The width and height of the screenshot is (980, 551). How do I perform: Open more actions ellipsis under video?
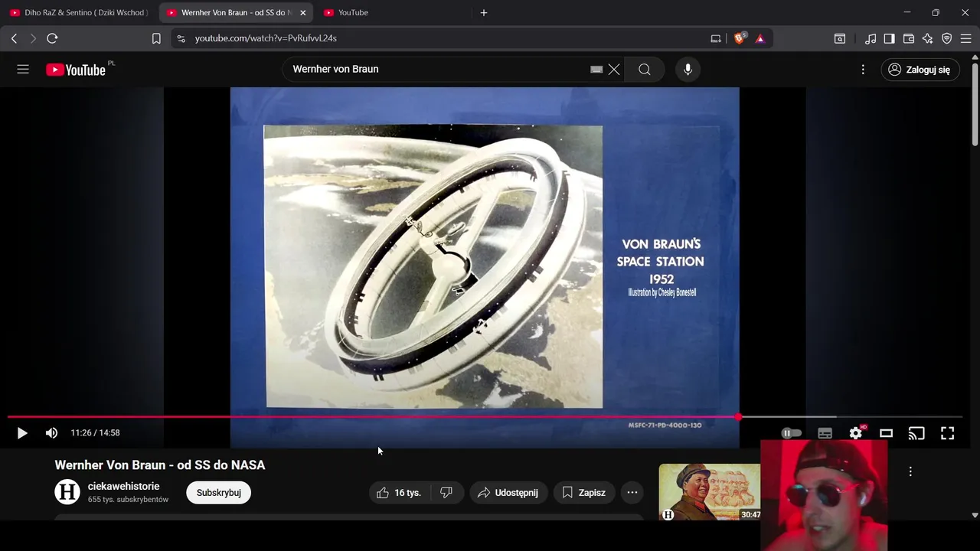click(x=632, y=493)
